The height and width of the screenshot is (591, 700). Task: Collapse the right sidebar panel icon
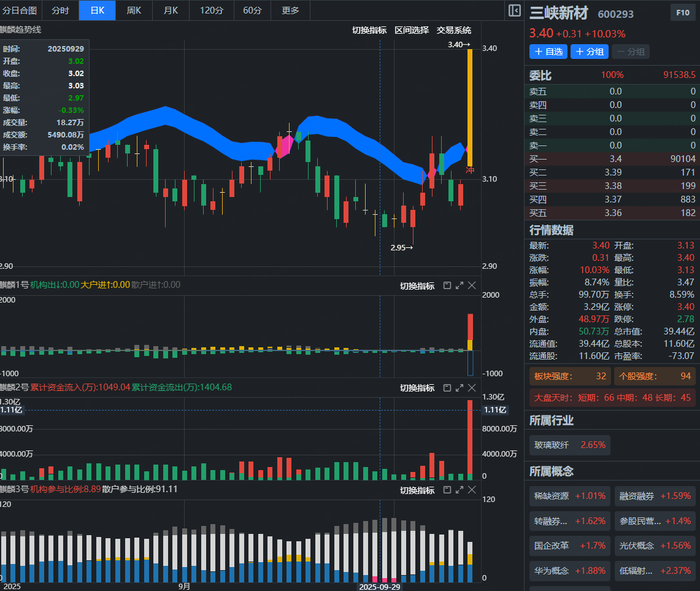coord(515,10)
